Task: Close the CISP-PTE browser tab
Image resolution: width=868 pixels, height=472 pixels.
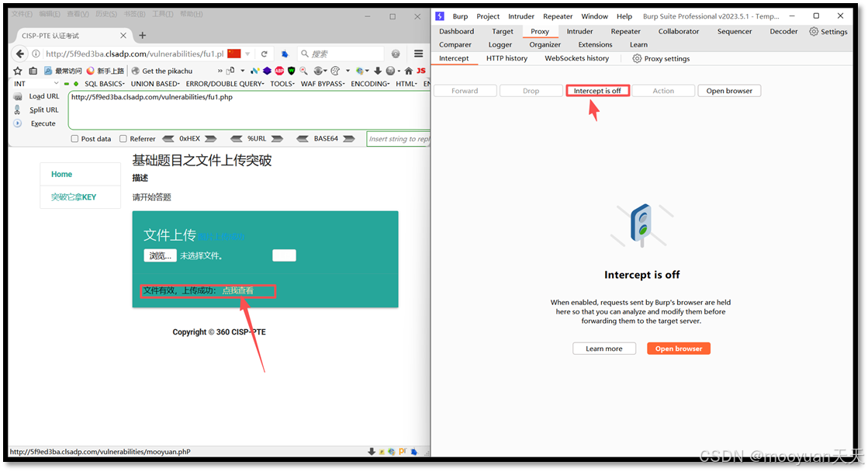Action: coord(123,36)
